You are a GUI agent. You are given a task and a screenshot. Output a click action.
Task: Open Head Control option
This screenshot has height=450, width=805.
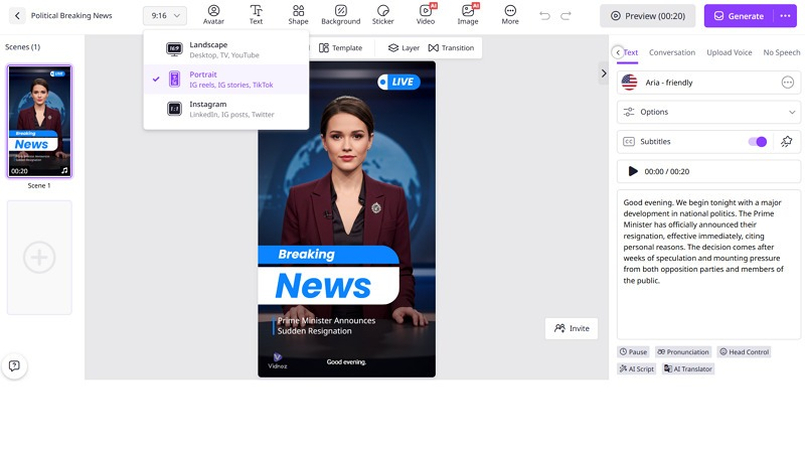744,352
